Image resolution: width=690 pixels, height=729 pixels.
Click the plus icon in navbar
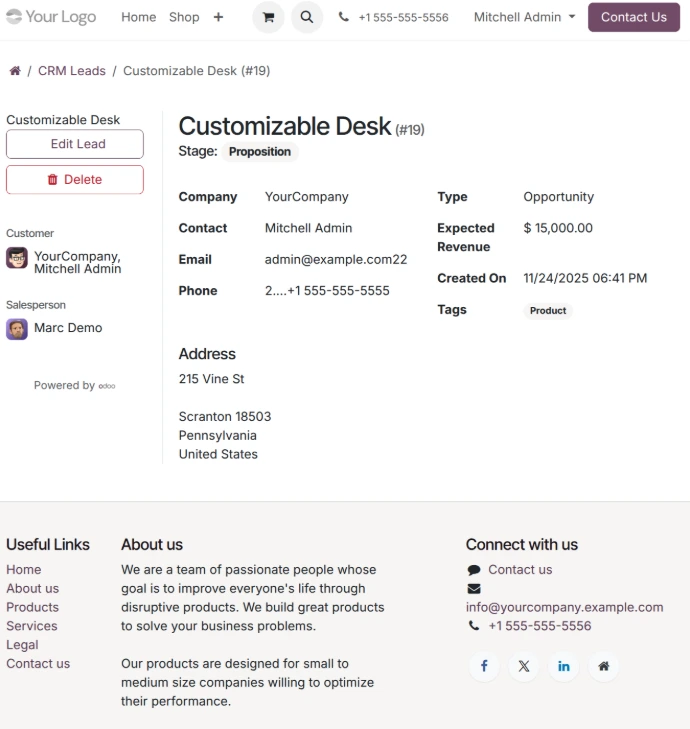(x=218, y=17)
